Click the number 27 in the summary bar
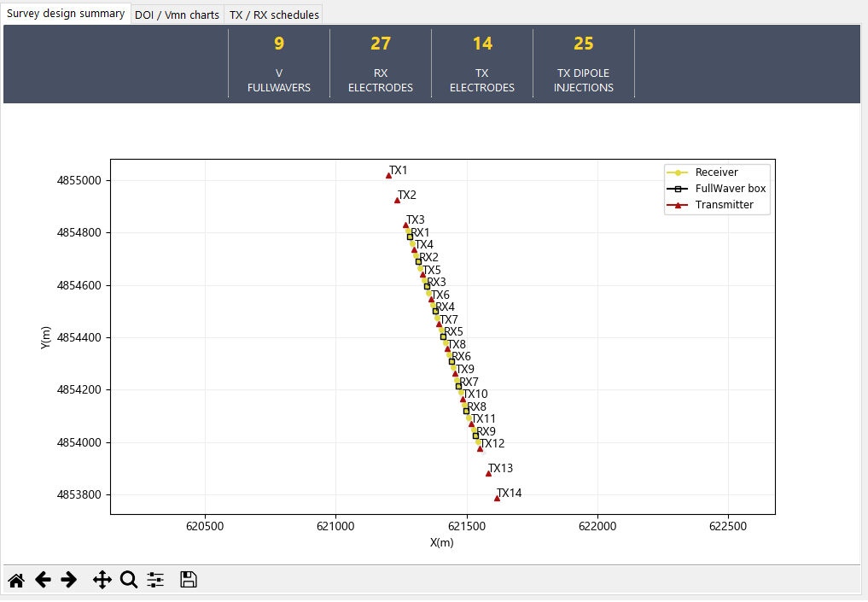The height and width of the screenshot is (602, 868). [381, 44]
